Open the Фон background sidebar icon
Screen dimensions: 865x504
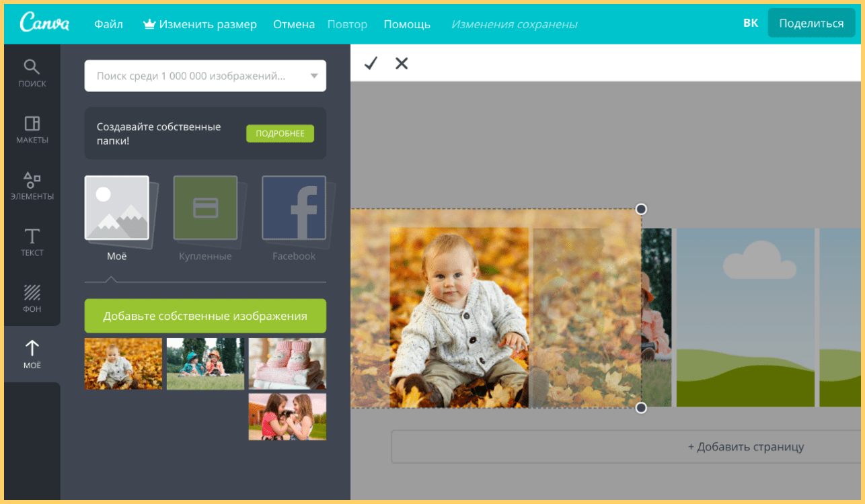pos(32,298)
